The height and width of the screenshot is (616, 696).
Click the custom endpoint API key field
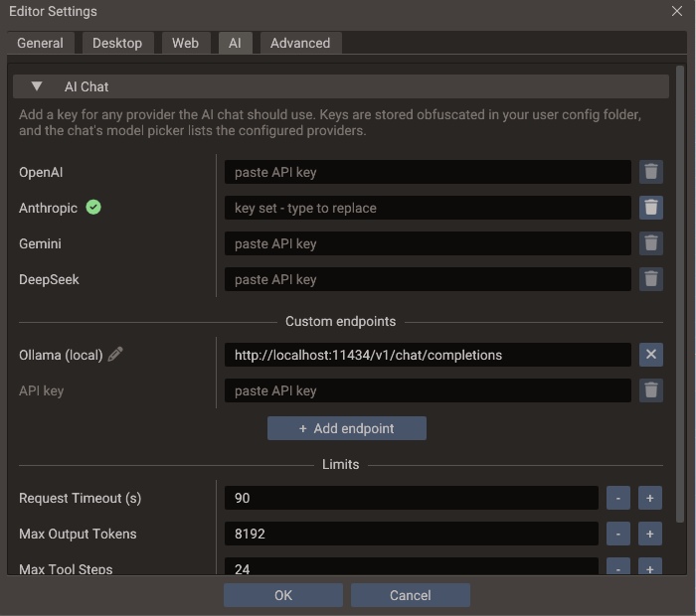pyautogui.click(x=428, y=390)
